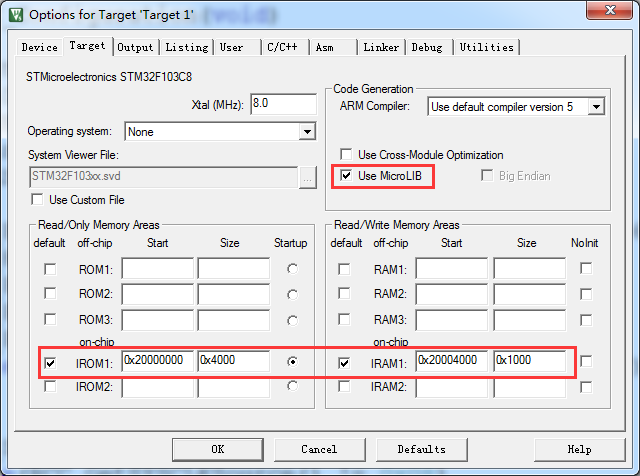Check the ROM1 default checkbox

[50, 269]
